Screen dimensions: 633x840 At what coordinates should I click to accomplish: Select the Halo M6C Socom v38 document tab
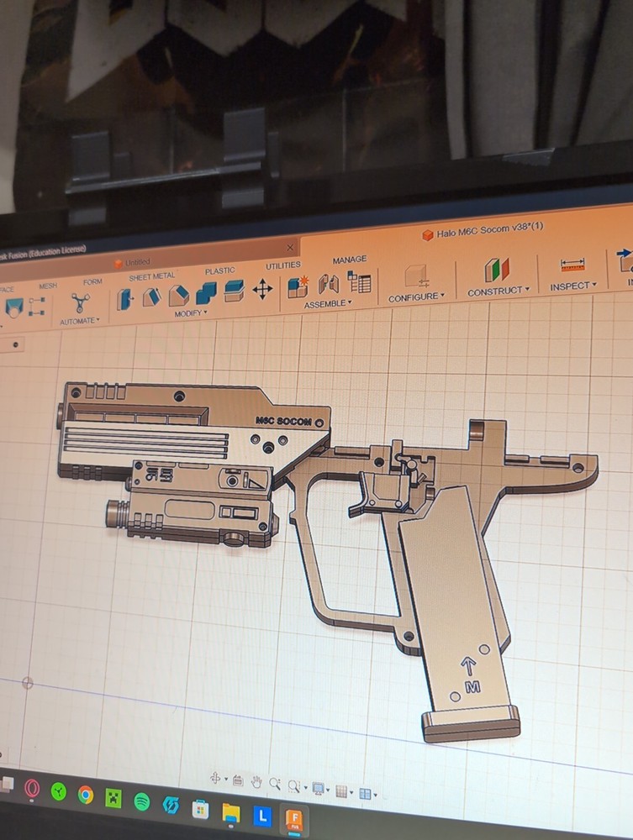coord(483,232)
